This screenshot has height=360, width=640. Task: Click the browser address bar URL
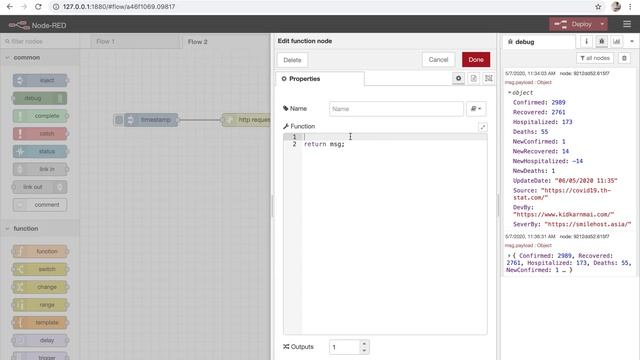point(119,7)
